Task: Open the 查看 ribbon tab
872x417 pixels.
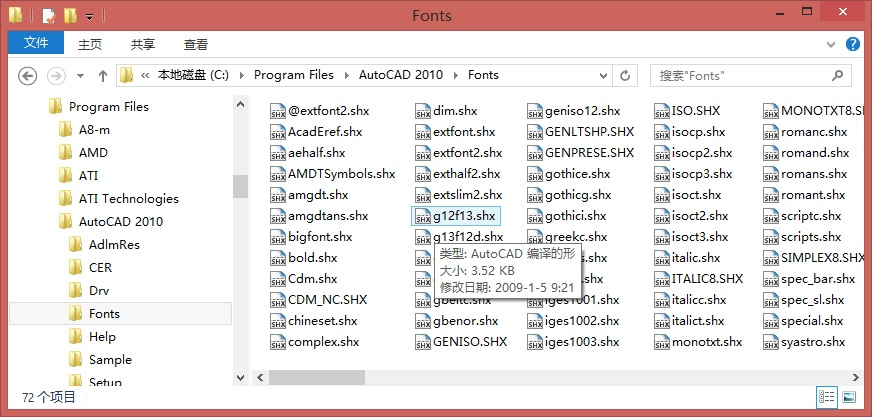Action: coord(196,44)
